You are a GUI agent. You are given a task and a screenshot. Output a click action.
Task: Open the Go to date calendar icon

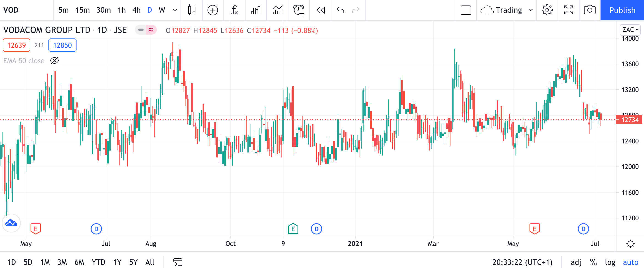pyautogui.click(x=178, y=262)
